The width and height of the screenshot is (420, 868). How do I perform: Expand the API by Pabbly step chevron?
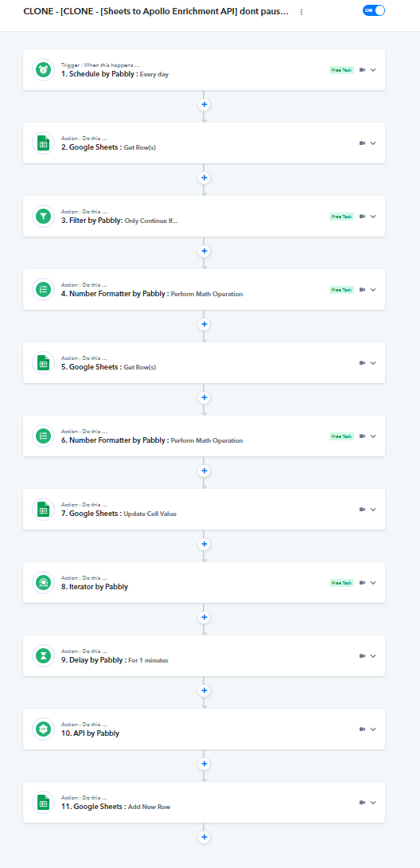(x=373, y=729)
